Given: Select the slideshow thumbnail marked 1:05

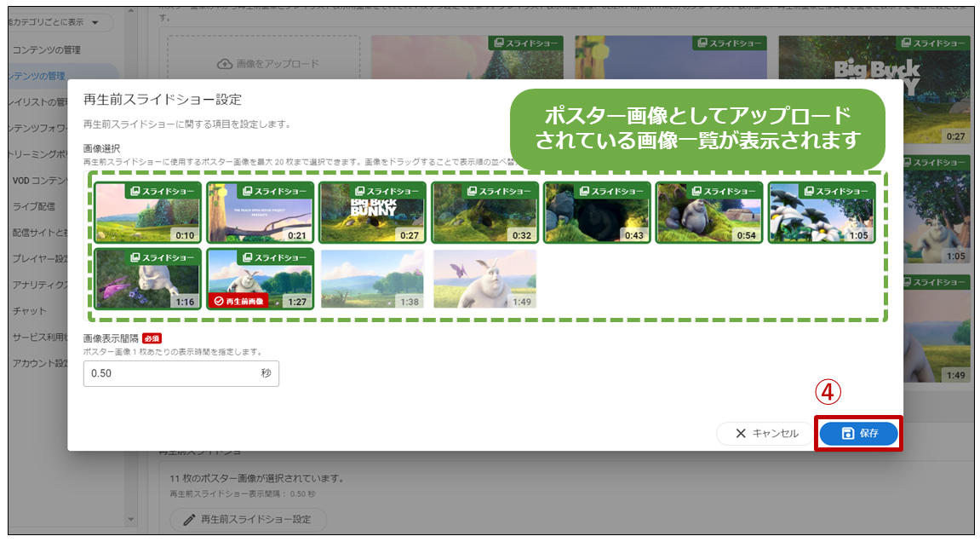Looking at the screenshot, I should click(822, 213).
